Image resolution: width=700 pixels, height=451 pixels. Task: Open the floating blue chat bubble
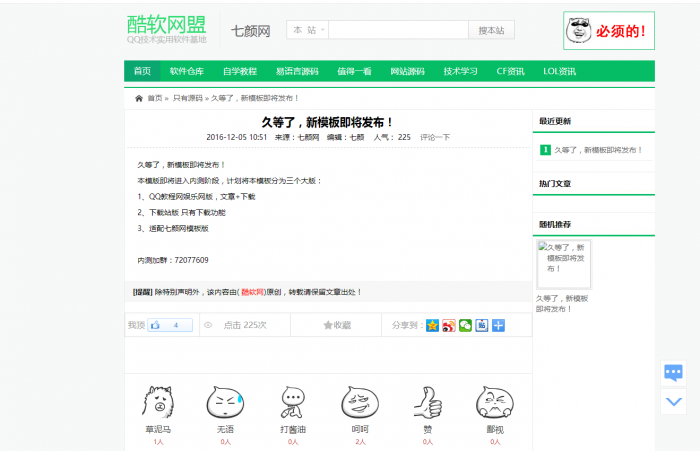coord(674,372)
